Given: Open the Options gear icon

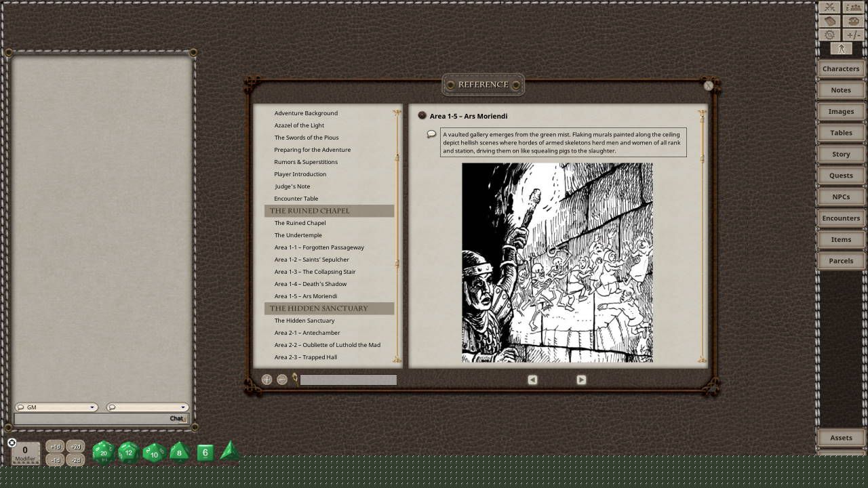Looking at the screenshot, I should (829, 35).
